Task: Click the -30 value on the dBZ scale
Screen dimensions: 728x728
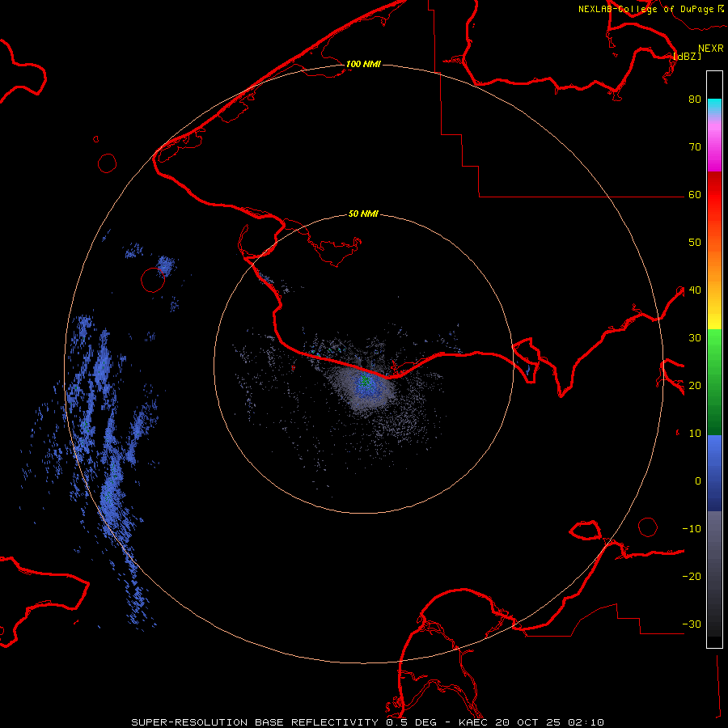Action: coord(692,624)
